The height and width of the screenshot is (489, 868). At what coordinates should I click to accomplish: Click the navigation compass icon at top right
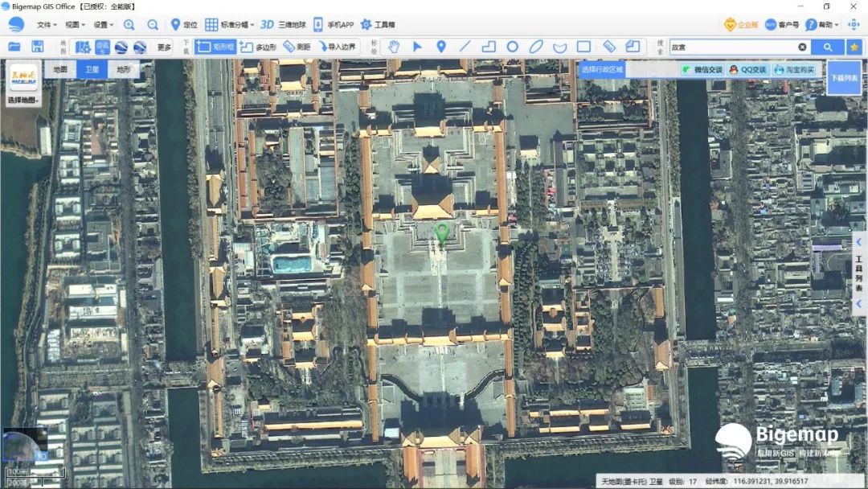(854, 24)
